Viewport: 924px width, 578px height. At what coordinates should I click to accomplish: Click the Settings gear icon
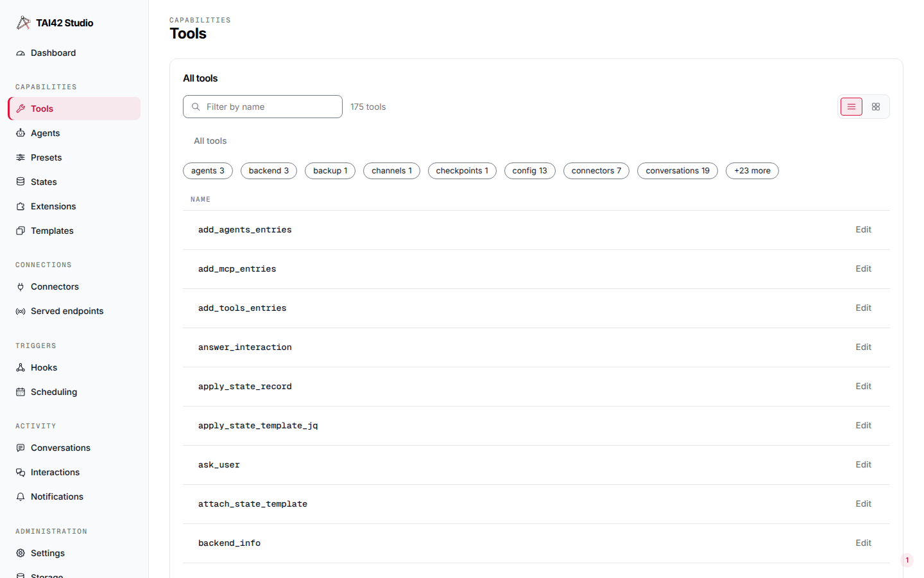21,553
